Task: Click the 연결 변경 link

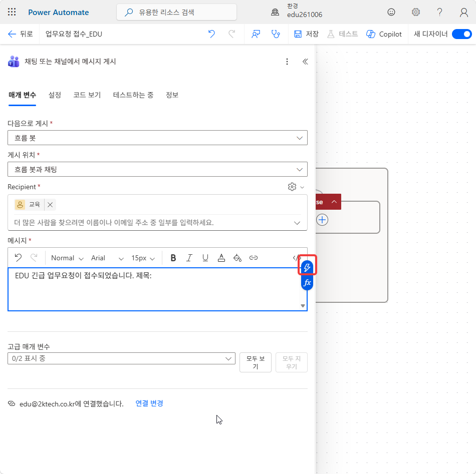Action: (149, 403)
